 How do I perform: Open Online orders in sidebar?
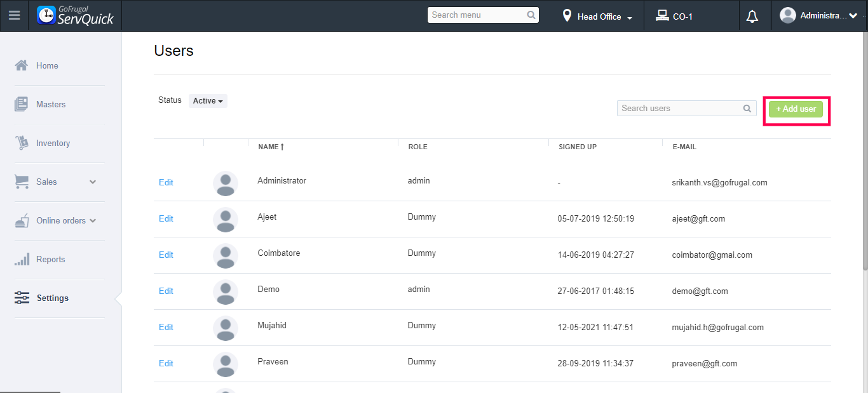[x=61, y=220]
